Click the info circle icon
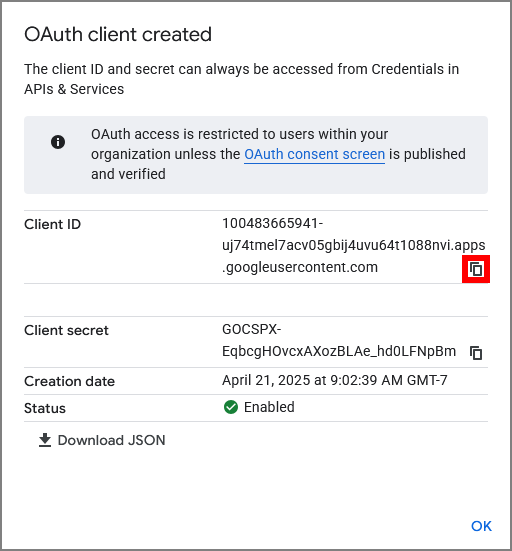 tap(58, 142)
